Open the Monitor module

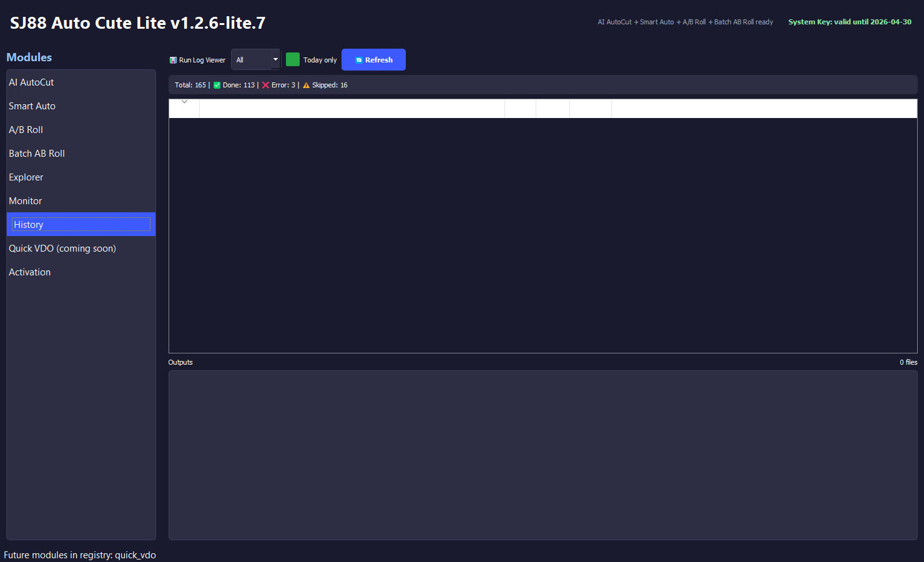(x=25, y=200)
